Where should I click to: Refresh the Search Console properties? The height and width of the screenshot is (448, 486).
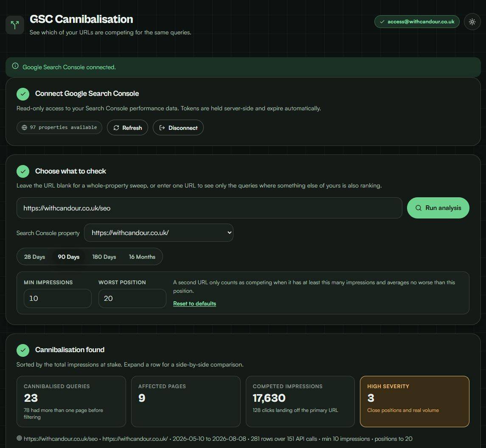tap(127, 128)
